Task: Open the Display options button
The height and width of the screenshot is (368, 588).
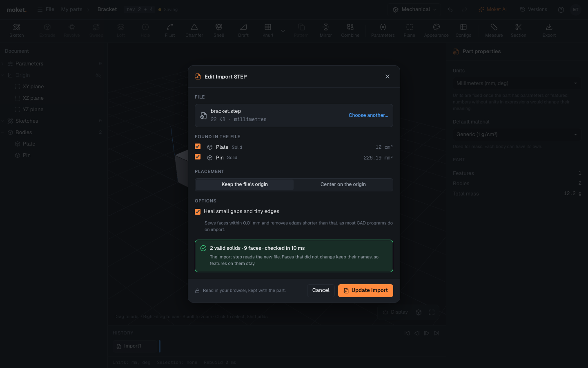Action: point(395,312)
